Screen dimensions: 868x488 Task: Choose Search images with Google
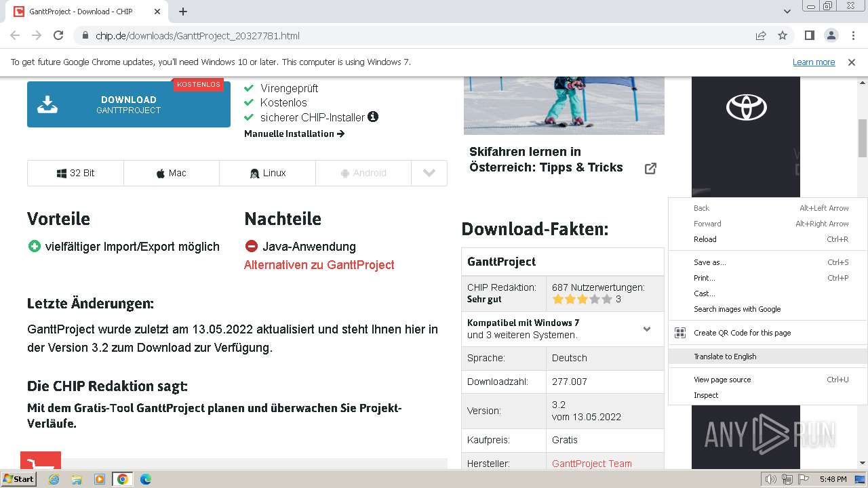[768, 309]
